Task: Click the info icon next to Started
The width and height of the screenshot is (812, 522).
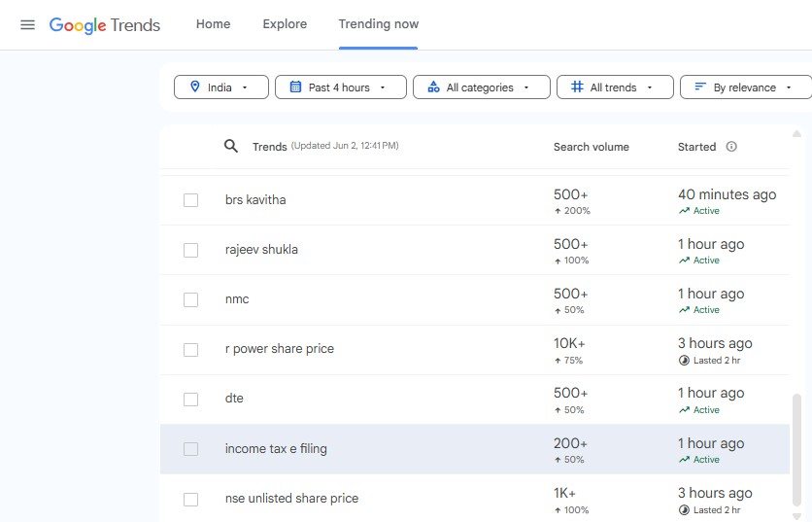Action: point(731,147)
